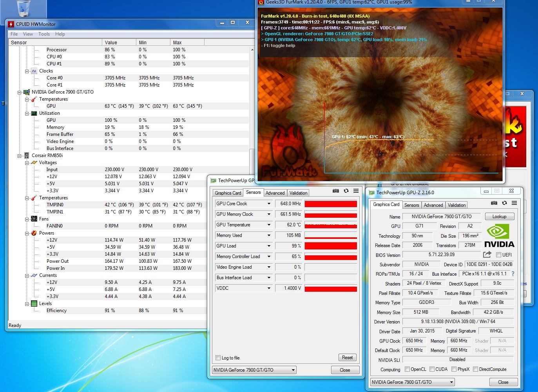Open the GPU Temperature sensor dropdown

[269, 225]
